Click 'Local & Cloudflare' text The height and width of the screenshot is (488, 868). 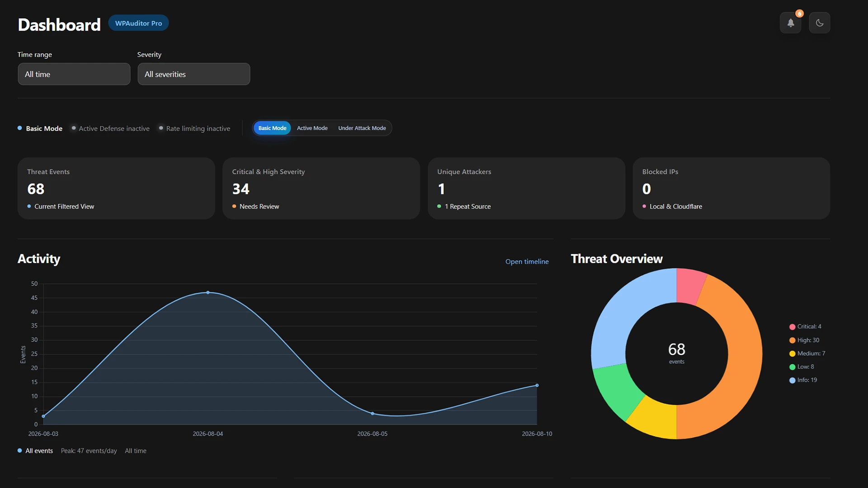(x=676, y=206)
